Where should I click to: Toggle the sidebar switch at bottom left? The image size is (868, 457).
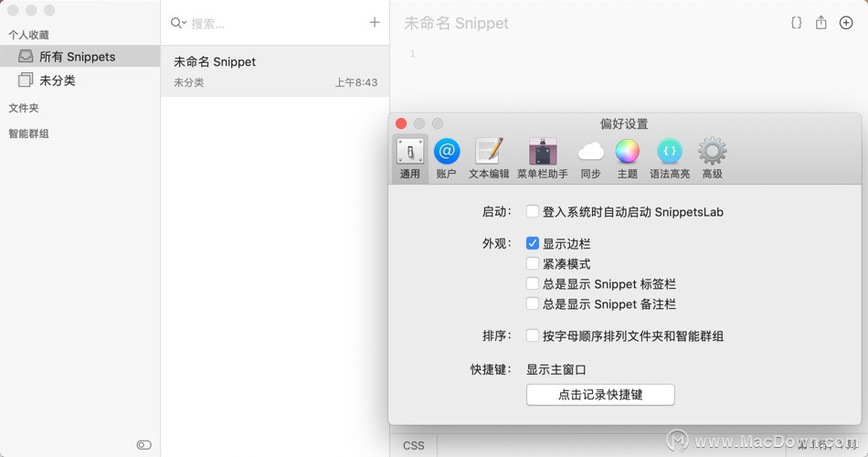144,445
